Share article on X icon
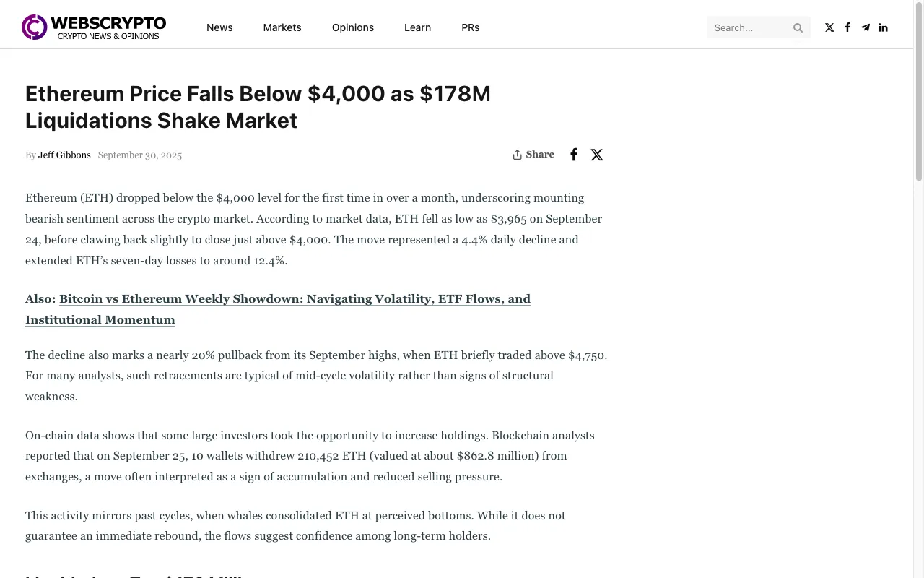The image size is (924, 578). coord(597,155)
